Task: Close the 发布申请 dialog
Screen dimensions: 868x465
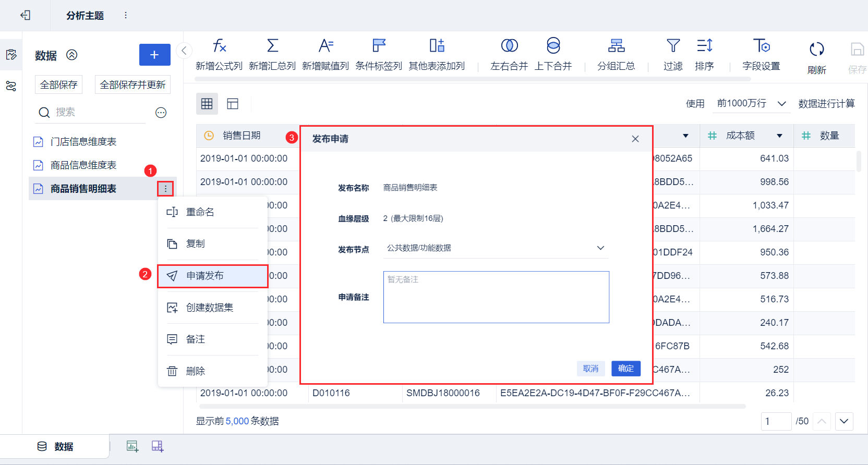Action: [635, 139]
